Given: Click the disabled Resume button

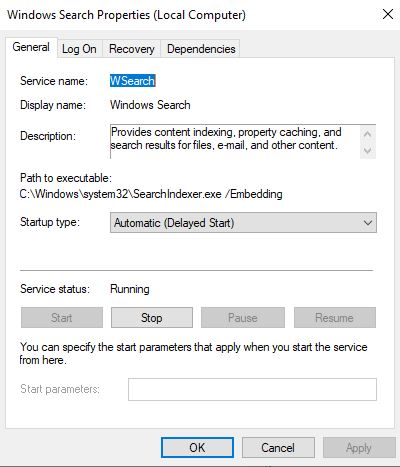Looking at the screenshot, I should [x=335, y=318].
